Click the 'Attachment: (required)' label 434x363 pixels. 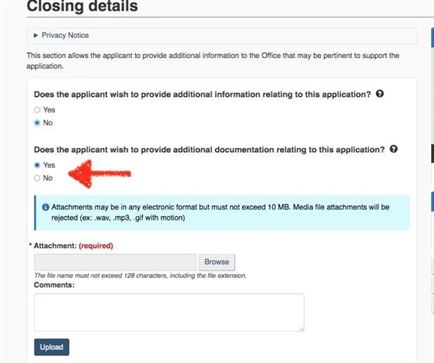tap(73, 246)
